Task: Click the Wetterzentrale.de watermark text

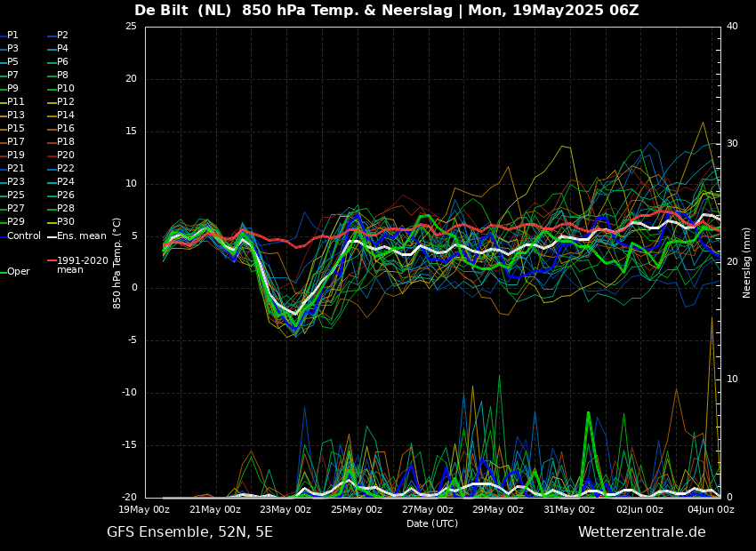Action: pos(641,532)
